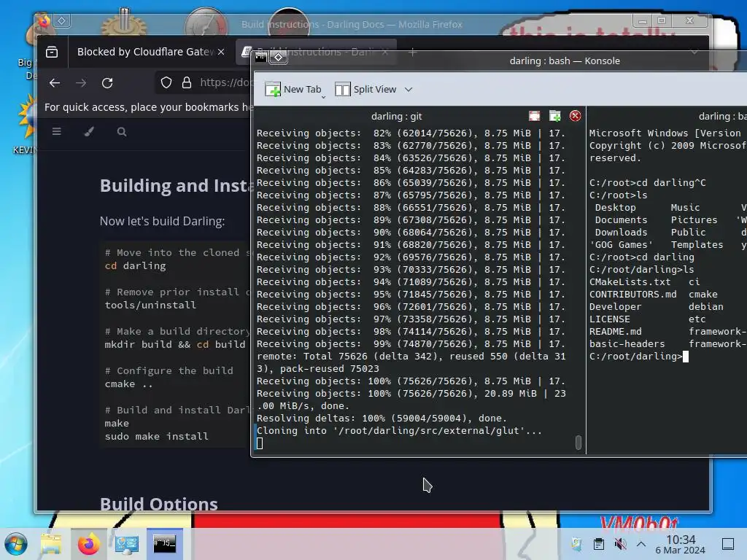Image resolution: width=747 pixels, height=560 pixels.
Task: Detach the darling : git pane into a new tab
Action: coord(555,116)
